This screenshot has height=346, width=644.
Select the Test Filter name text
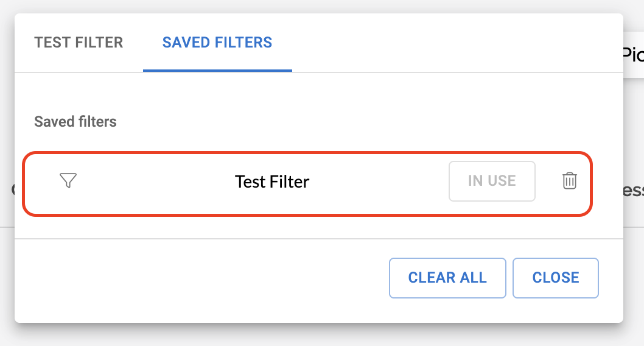click(272, 182)
